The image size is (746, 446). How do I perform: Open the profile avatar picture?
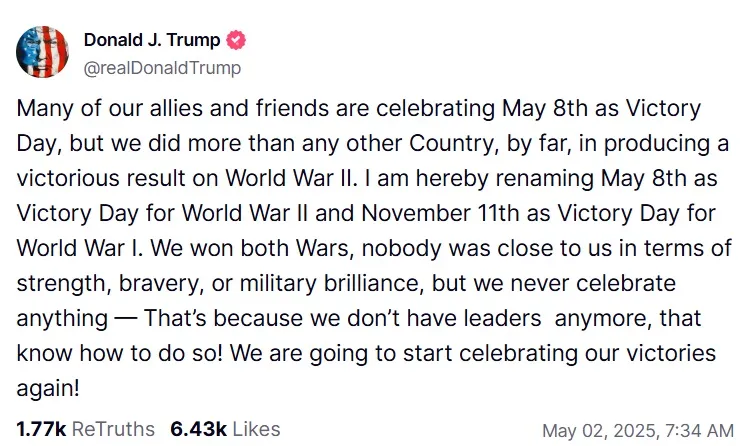click(42, 53)
